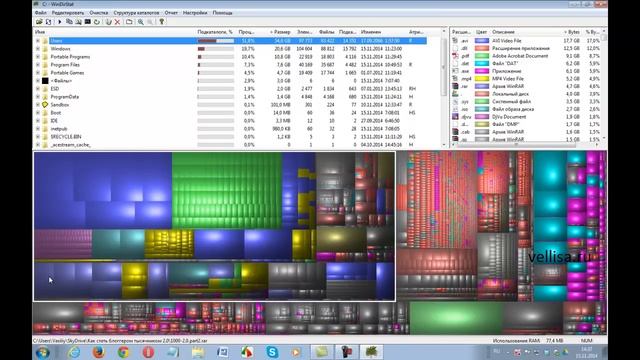This screenshot has height=360, width=640.
Task: Open Windows Start button
Action: tap(43, 352)
